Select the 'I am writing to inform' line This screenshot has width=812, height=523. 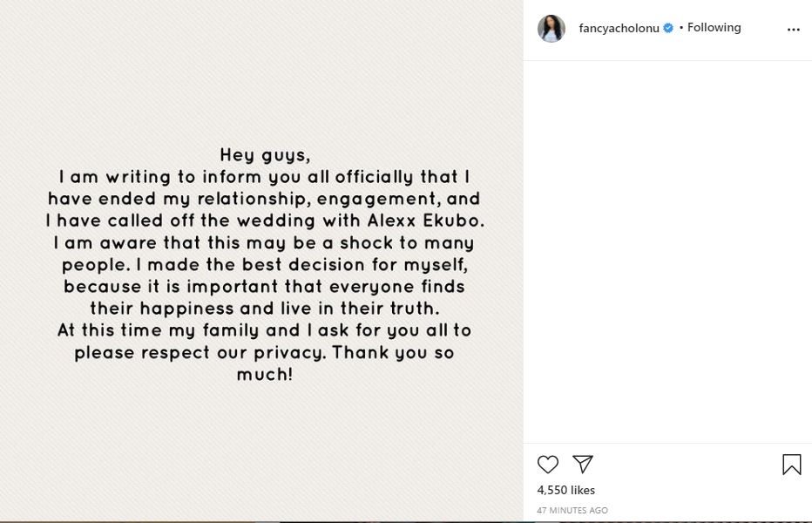(x=264, y=177)
